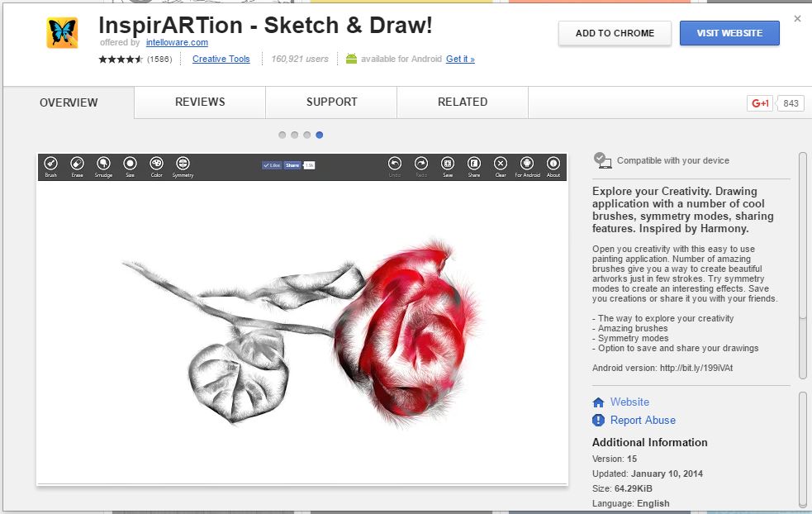812x514 pixels.
Task: Click the Website home icon
Action: 598,402
